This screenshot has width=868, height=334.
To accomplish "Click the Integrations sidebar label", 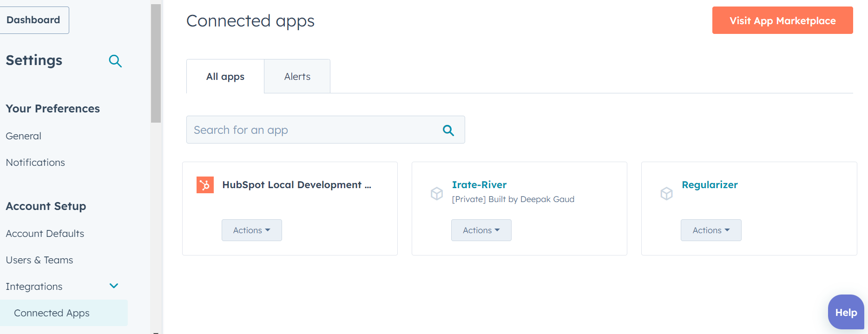I will pos(34,287).
